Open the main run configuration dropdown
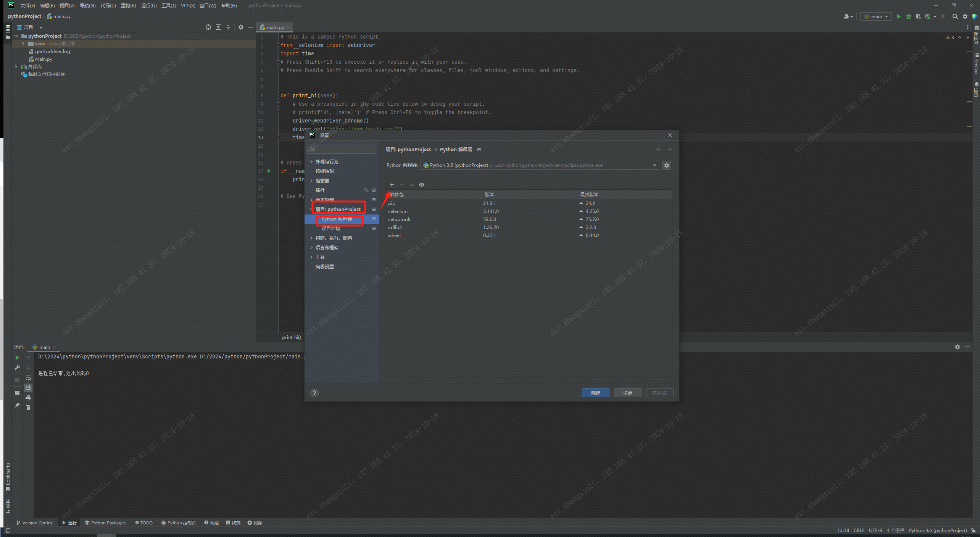Image resolution: width=980 pixels, height=537 pixels. tap(876, 16)
